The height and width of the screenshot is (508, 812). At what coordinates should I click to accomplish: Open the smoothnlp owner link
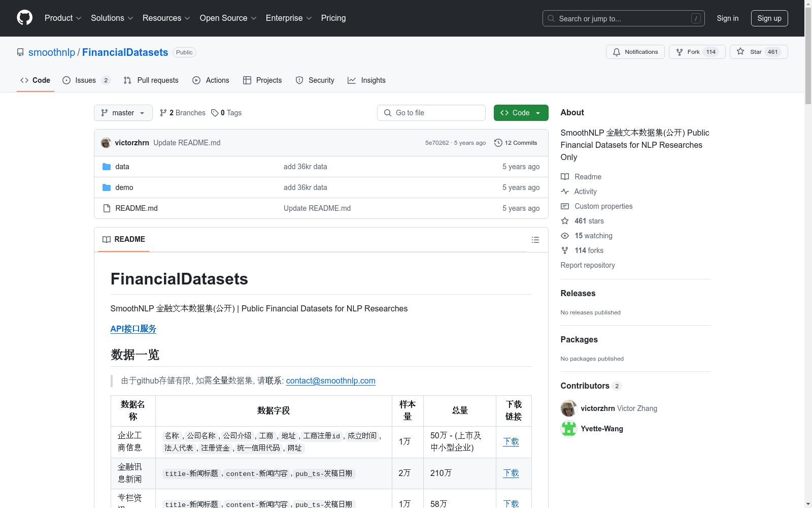[52, 52]
